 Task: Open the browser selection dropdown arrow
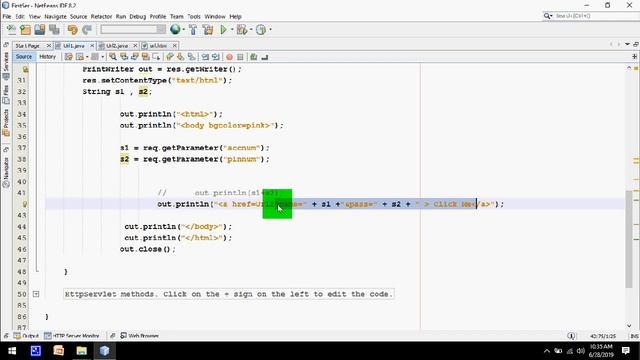coord(184,29)
